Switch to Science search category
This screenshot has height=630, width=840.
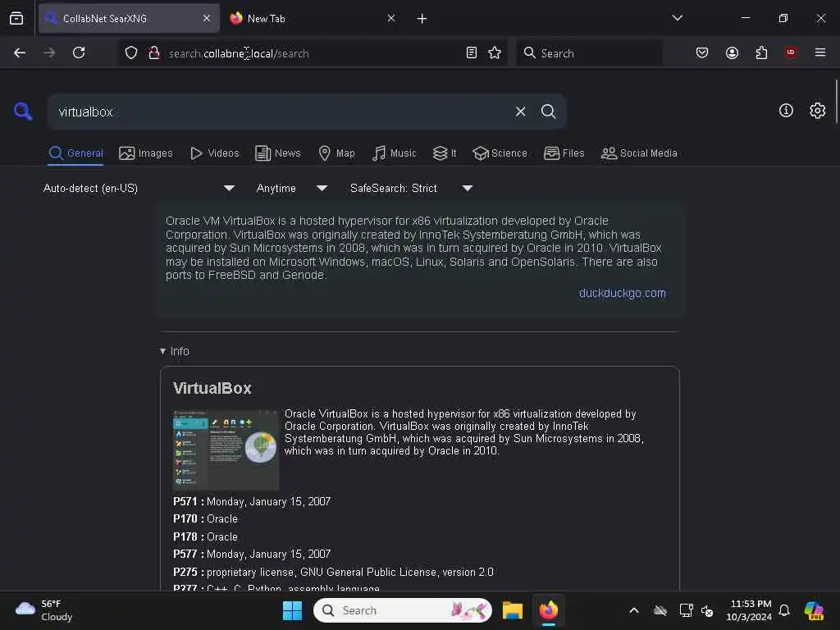[x=500, y=153]
